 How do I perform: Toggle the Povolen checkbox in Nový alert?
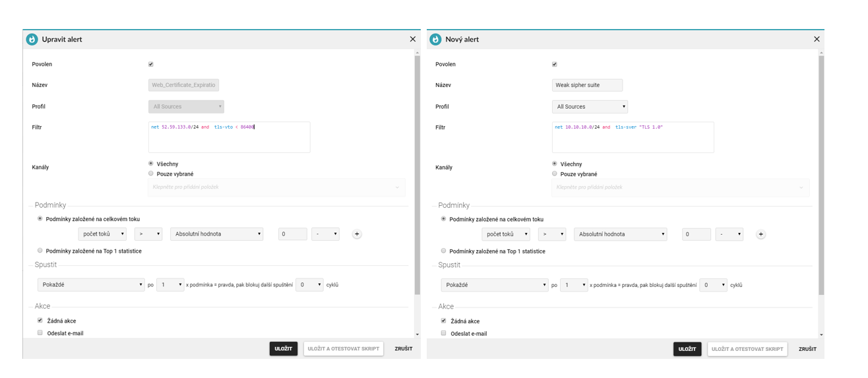[x=554, y=65]
